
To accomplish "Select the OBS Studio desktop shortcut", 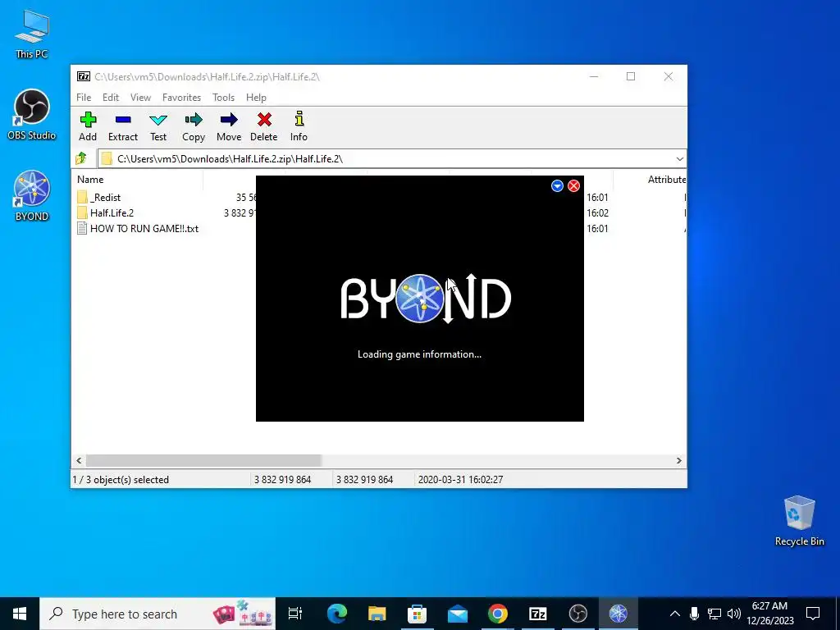I will [32, 115].
